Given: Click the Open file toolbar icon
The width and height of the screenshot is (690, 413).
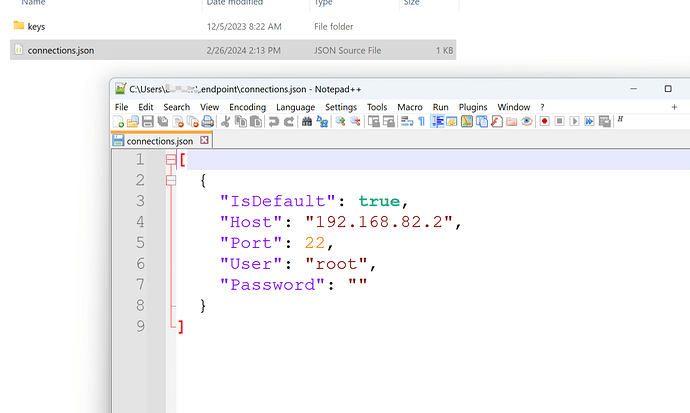Looking at the screenshot, I should click(133, 121).
